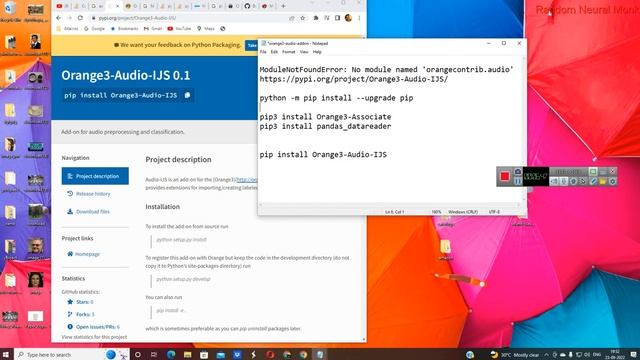640x360 pixels.
Task: Open a new Chrome tab
Action: tap(283, 6)
